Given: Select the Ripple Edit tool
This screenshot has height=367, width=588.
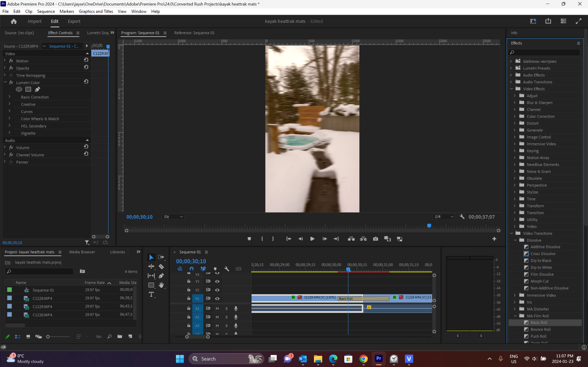Looking at the screenshot, I should [151, 267].
